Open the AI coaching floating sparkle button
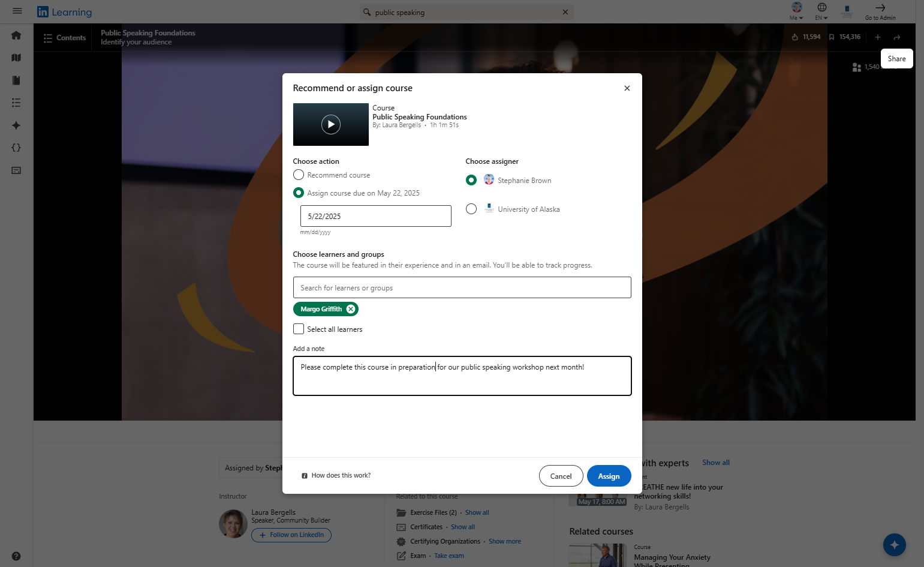Viewport: 924px width, 567px height. tap(895, 545)
